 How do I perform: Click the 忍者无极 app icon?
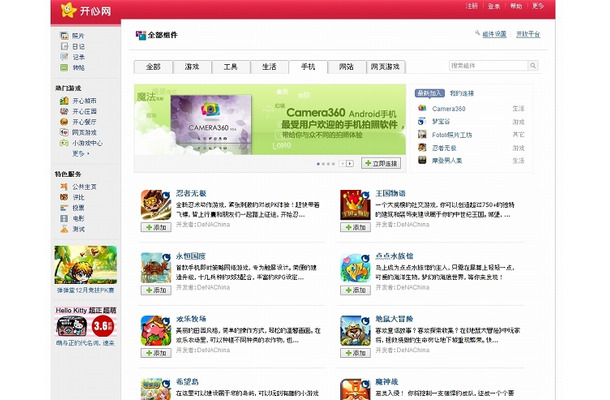tap(156, 205)
